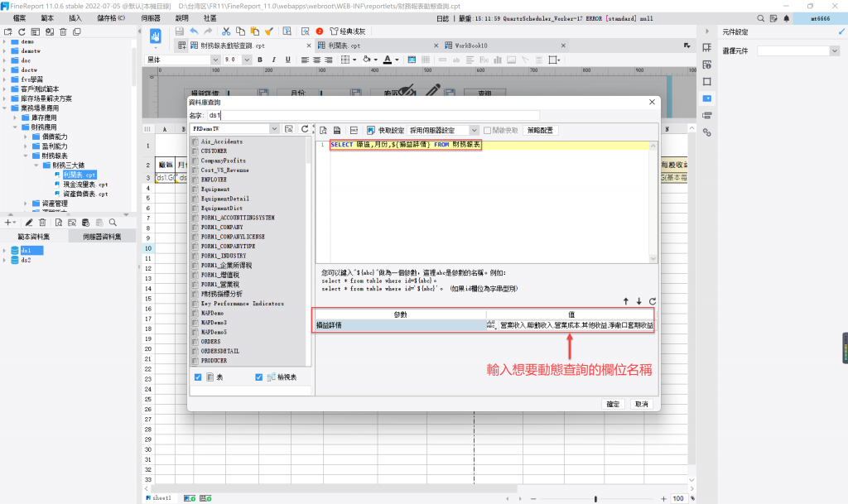Refresh the file tree in left panel
This screenshot has height=504, width=848.
(22, 32)
